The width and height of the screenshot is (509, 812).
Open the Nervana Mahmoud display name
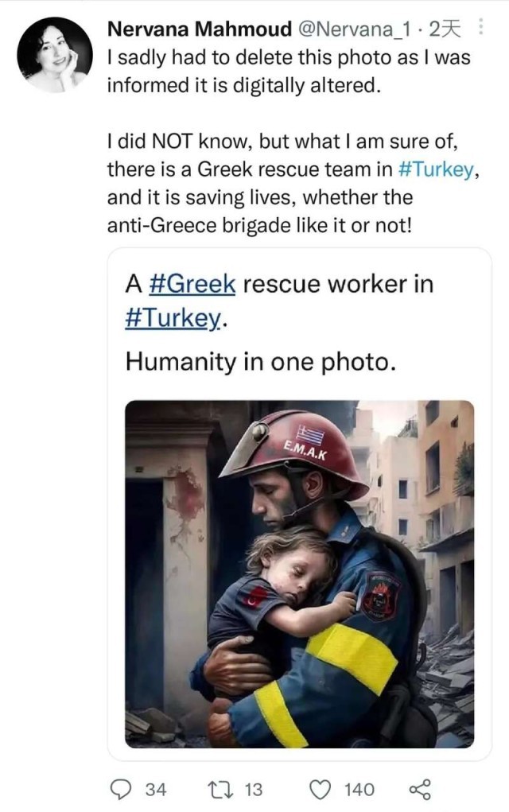click(x=200, y=29)
